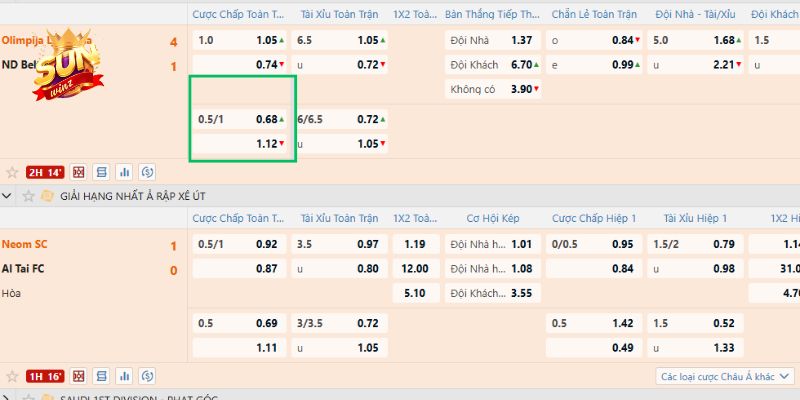Click the Neom SC team name
Image resolution: width=800 pixels, height=400 pixels.
[25, 245]
